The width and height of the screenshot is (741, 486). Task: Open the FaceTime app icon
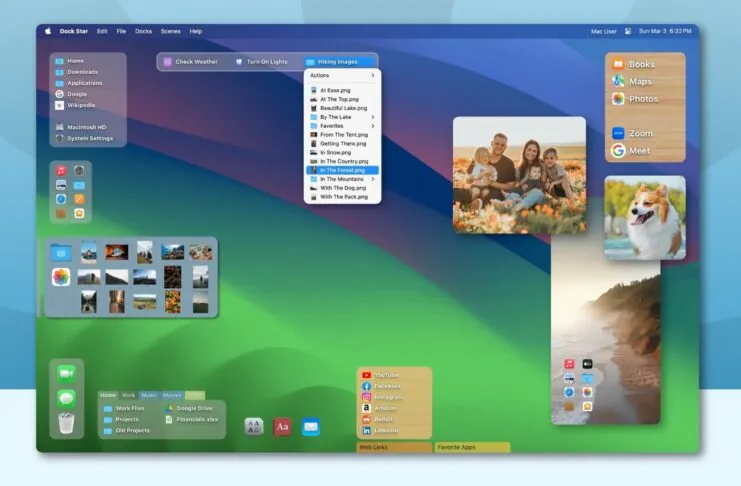coord(66,373)
